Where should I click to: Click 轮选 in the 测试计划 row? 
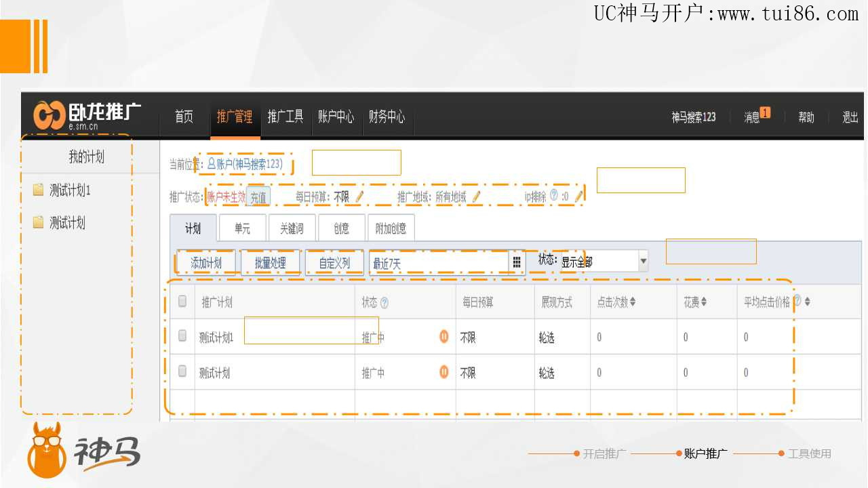coord(547,373)
